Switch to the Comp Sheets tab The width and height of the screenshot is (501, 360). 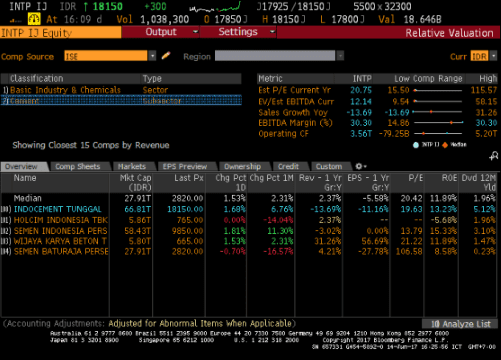(78, 166)
